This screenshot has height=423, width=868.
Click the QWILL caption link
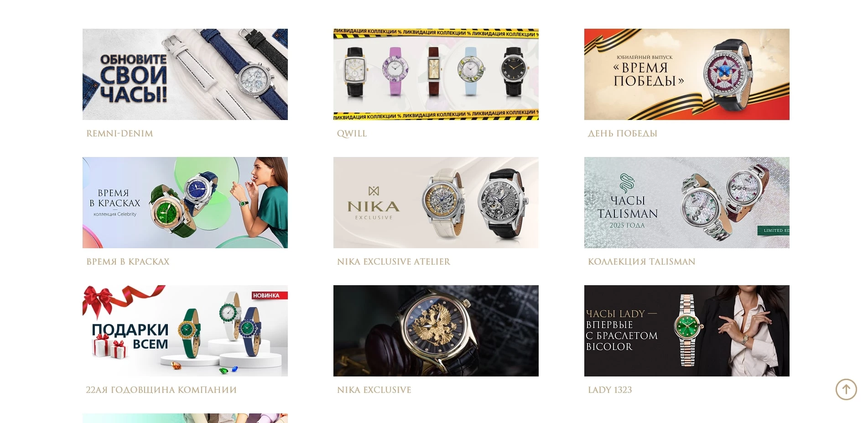coord(352,133)
